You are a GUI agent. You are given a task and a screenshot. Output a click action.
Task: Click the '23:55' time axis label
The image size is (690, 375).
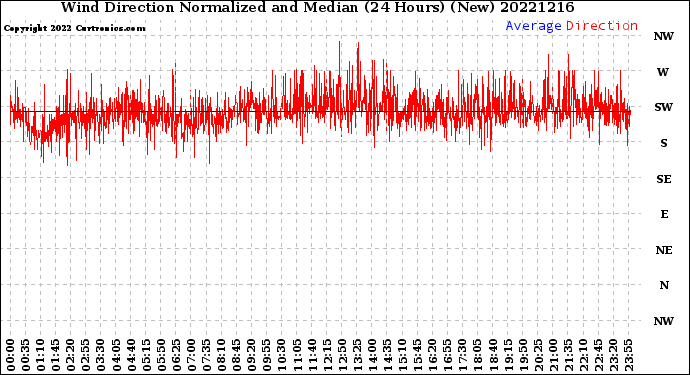628,355
